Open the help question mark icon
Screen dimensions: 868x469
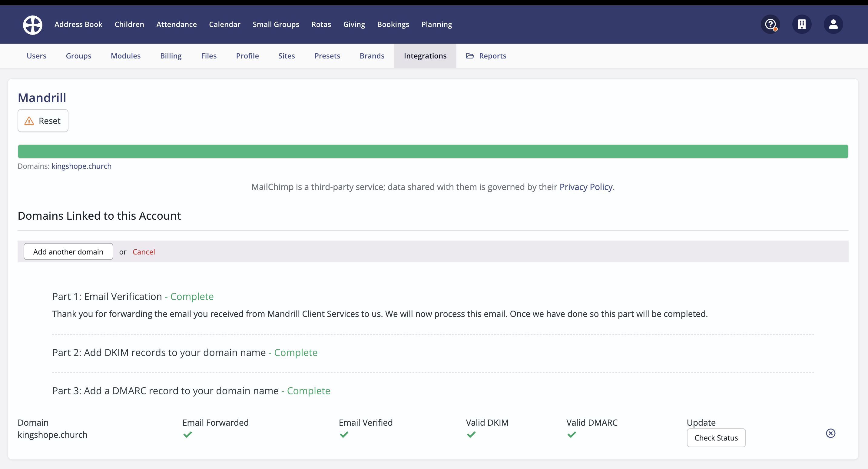point(770,24)
